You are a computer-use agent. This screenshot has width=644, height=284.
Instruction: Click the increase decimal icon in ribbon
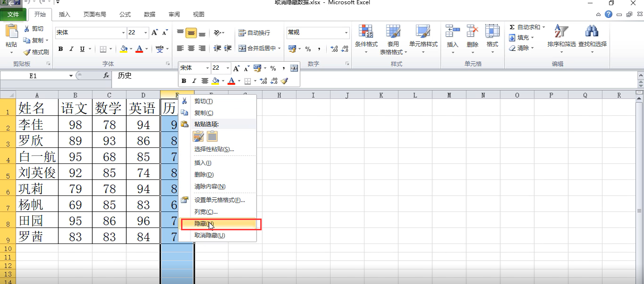(334, 49)
